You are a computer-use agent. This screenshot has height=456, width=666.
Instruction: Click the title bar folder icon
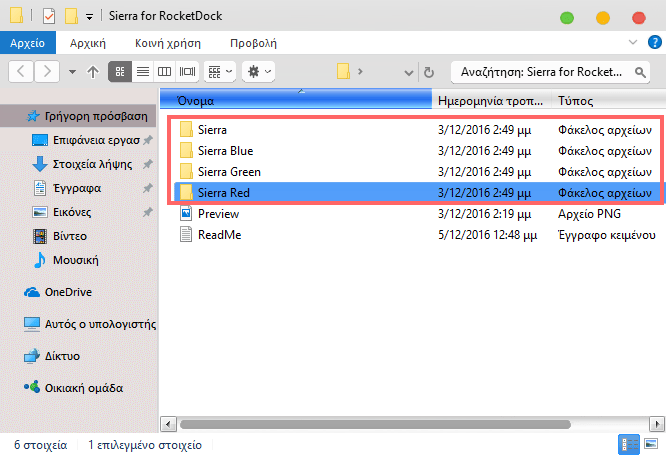(x=17, y=15)
